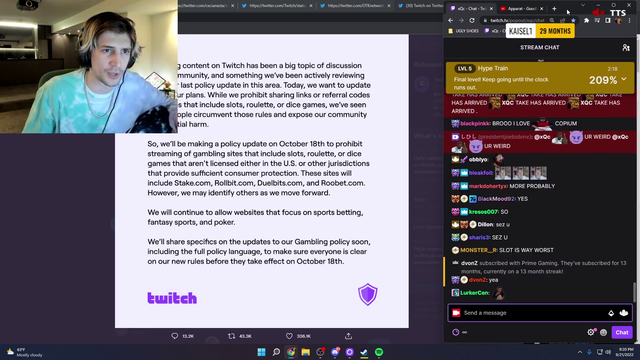Like the tweet using the heart icon
Image resolution: width=640 pixels, height=360 pixels.
[289, 336]
